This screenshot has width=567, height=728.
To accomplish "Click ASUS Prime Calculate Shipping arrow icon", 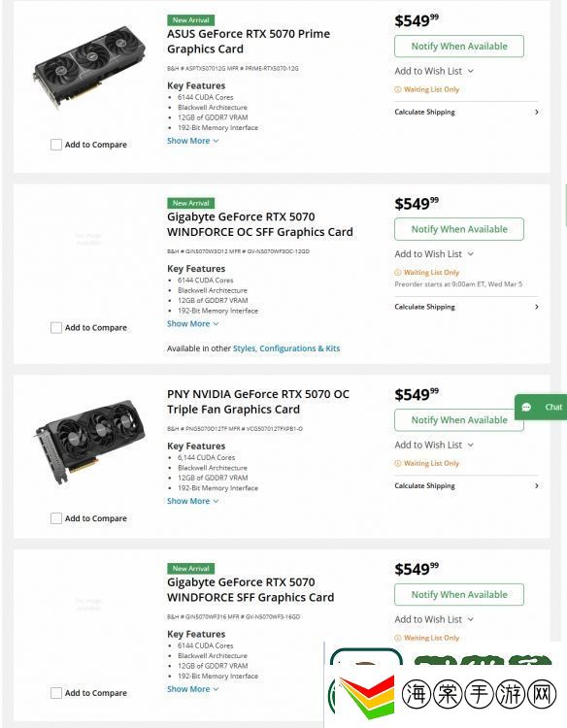I will tap(537, 112).
